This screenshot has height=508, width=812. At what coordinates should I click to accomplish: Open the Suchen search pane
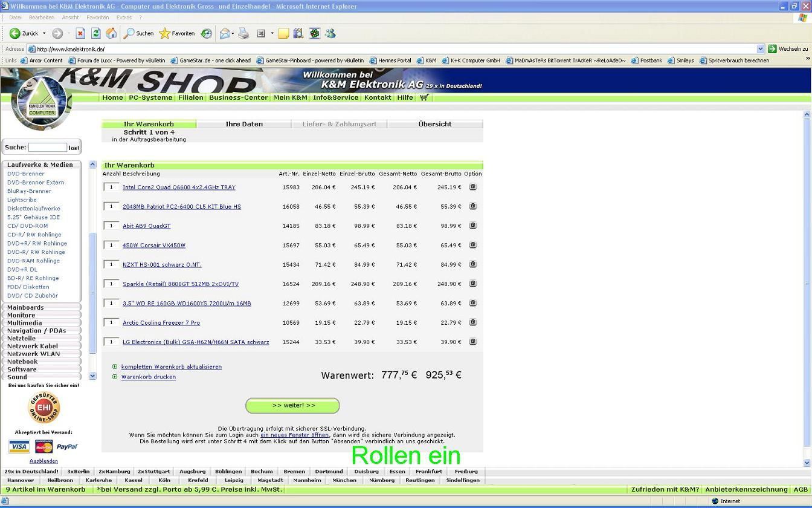point(139,33)
